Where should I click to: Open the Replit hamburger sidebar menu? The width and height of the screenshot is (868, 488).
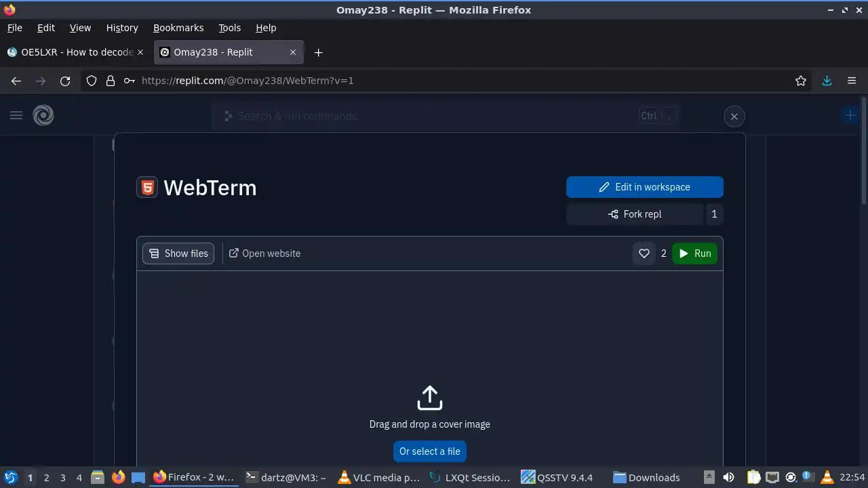[x=16, y=115]
